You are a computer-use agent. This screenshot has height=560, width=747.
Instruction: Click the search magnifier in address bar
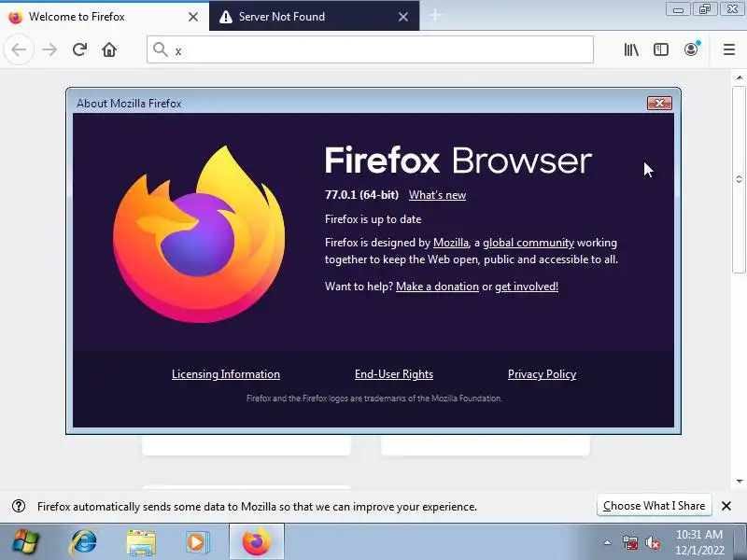161,49
